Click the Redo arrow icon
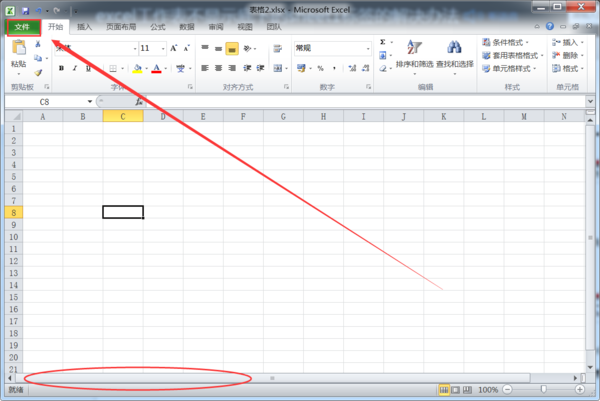 click(57, 11)
